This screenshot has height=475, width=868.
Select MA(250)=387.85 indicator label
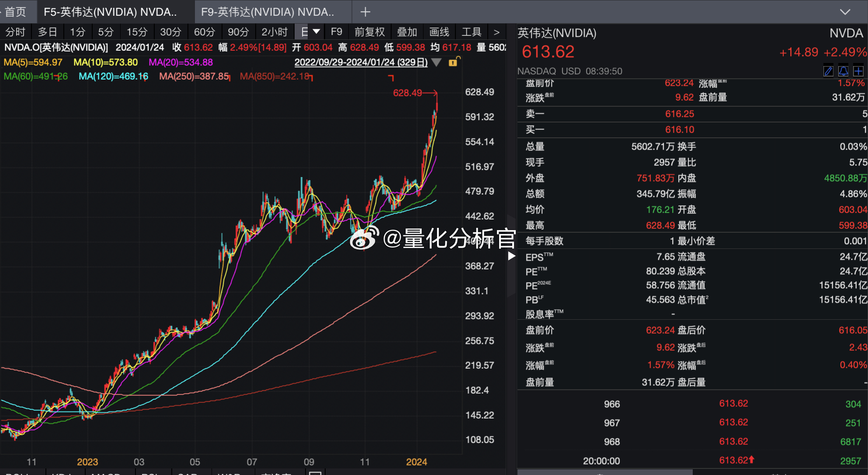pyautogui.click(x=194, y=76)
